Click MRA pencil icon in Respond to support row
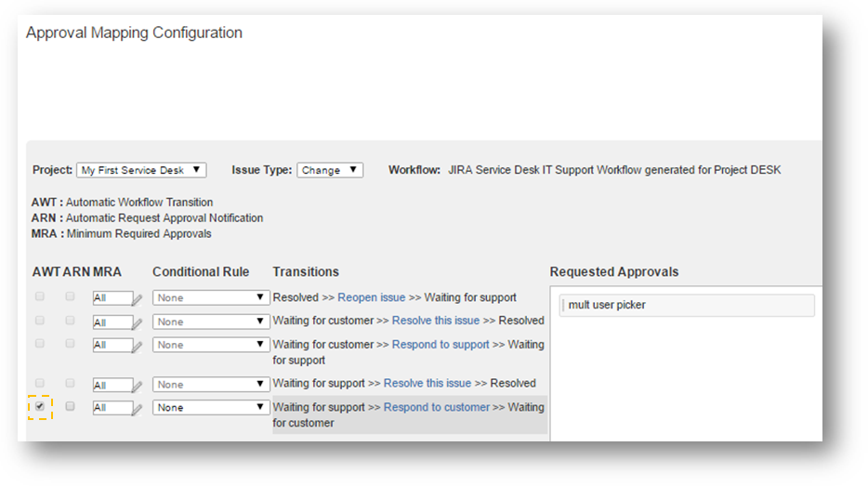The image size is (868, 486). tap(138, 346)
